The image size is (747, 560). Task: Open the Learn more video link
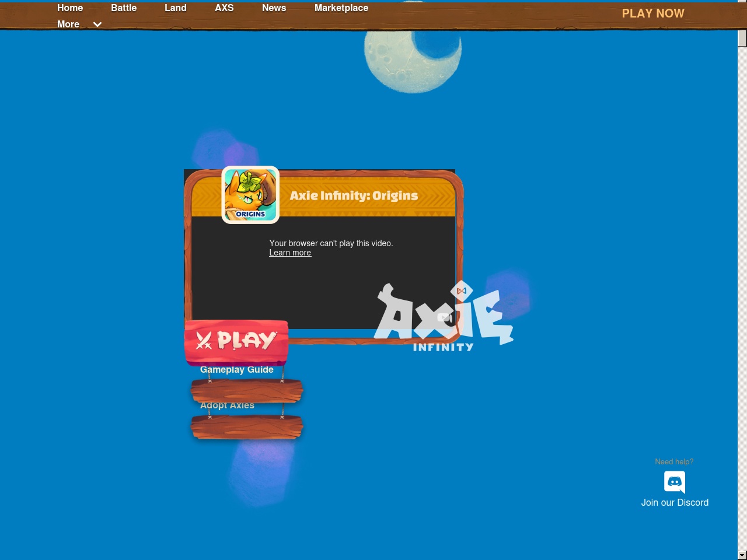[290, 253]
